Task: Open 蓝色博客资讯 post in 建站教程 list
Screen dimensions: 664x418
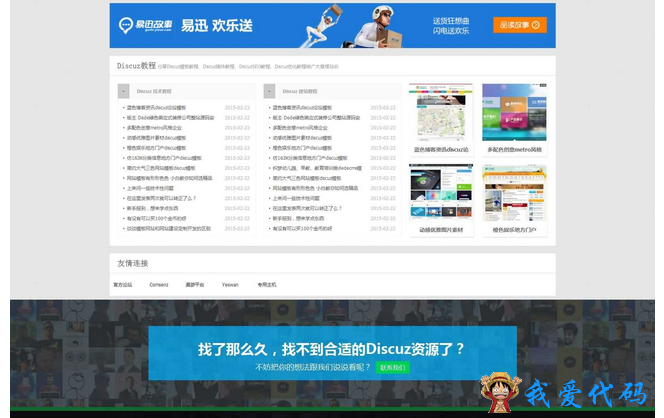Action: coord(302,108)
